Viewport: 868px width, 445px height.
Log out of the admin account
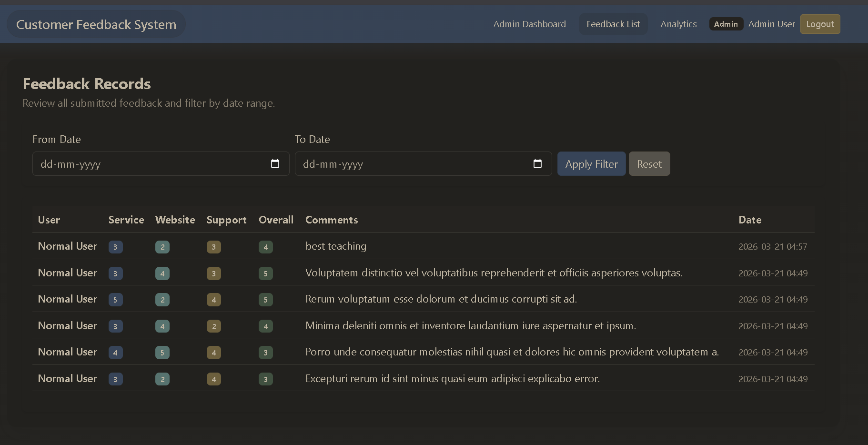(820, 24)
